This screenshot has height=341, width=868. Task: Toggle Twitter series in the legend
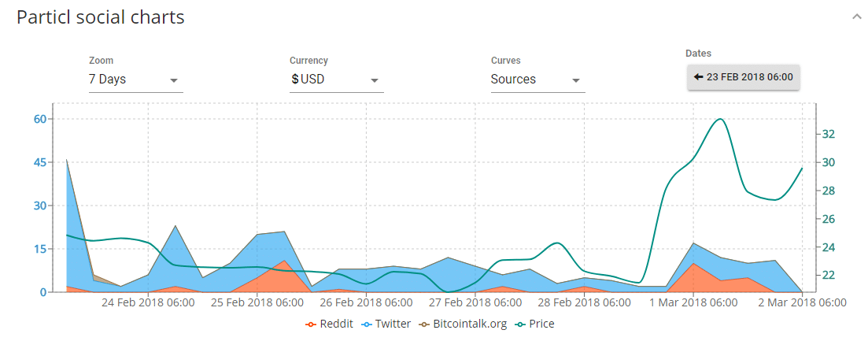(386, 324)
